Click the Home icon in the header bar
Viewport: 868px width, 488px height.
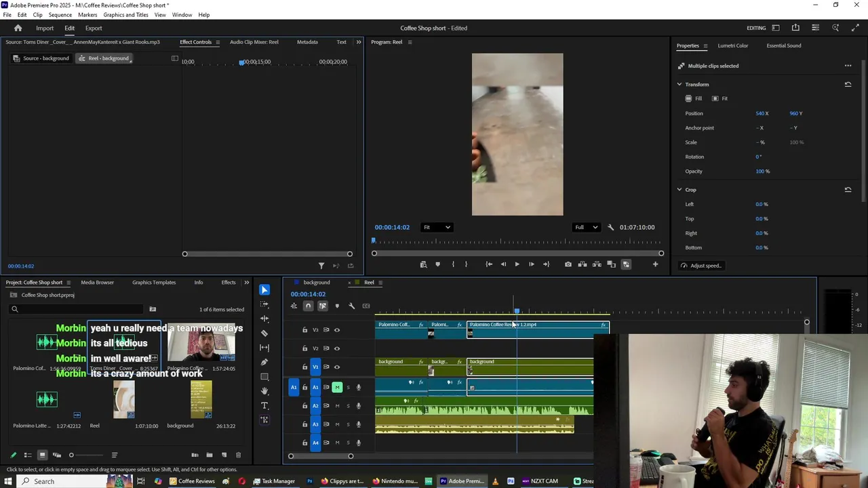18,28
